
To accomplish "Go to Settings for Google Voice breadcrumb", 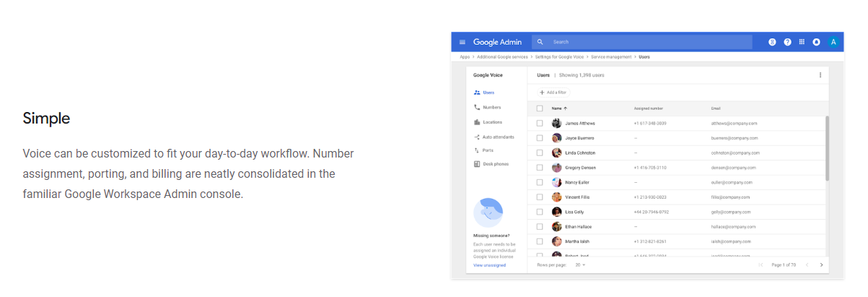I will tap(559, 56).
